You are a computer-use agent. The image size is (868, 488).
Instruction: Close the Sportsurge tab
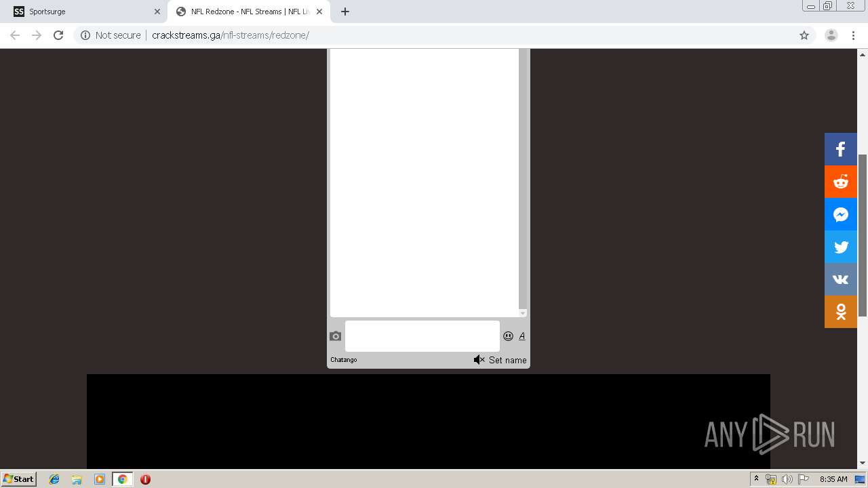pyautogui.click(x=157, y=12)
